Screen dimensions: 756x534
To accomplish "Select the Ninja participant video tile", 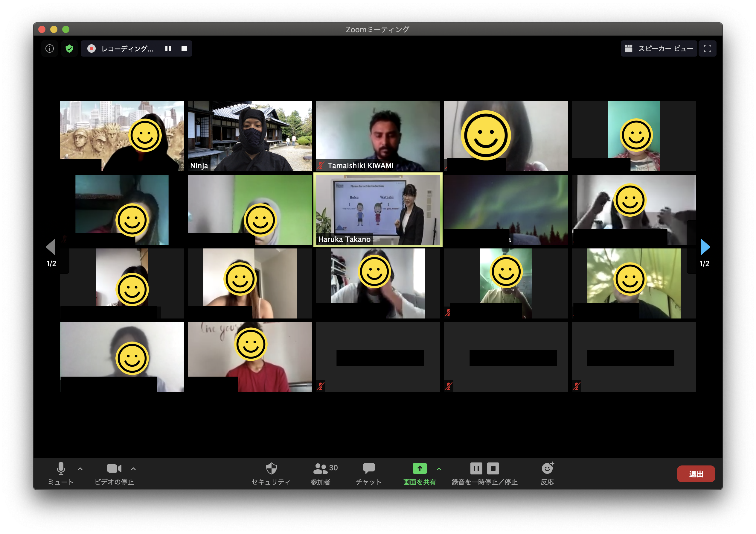I will coord(250,136).
